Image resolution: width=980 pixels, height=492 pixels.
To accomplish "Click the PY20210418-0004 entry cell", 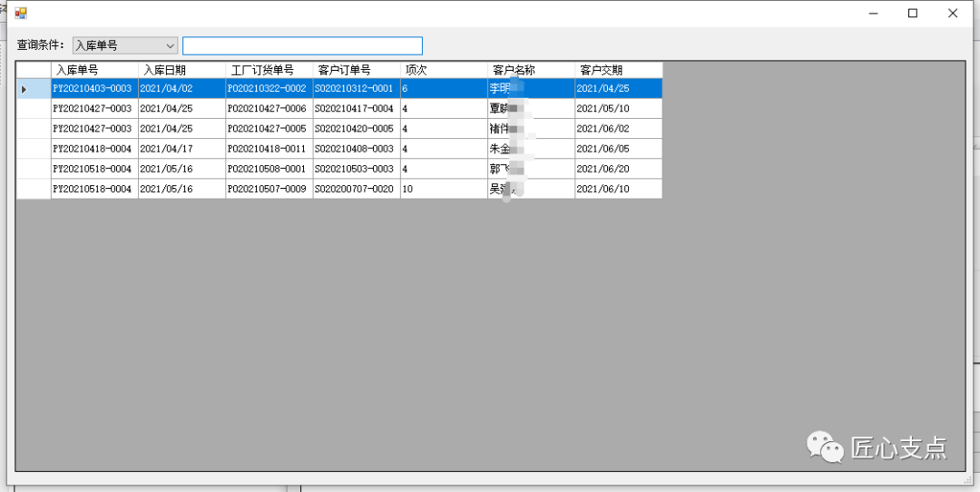I will pyautogui.click(x=94, y=149).
